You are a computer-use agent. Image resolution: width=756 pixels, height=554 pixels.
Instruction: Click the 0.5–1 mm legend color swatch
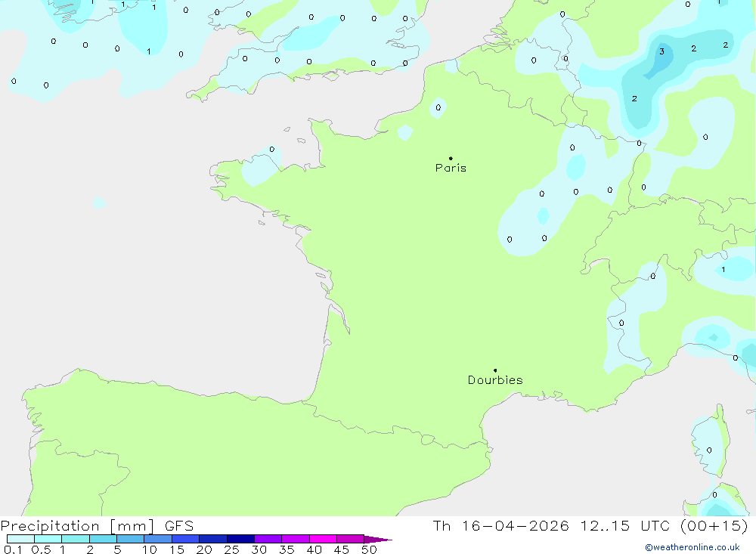point(48,539)
